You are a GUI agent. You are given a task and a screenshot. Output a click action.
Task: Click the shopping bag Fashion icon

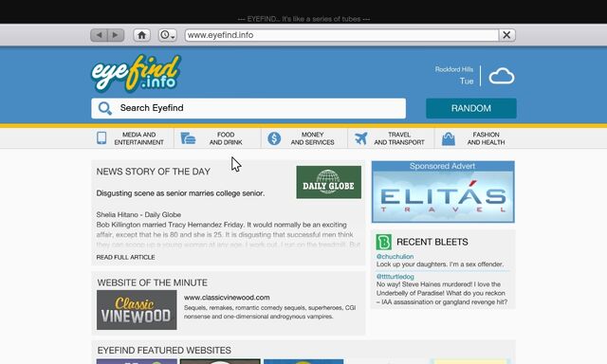click(449, 138)
